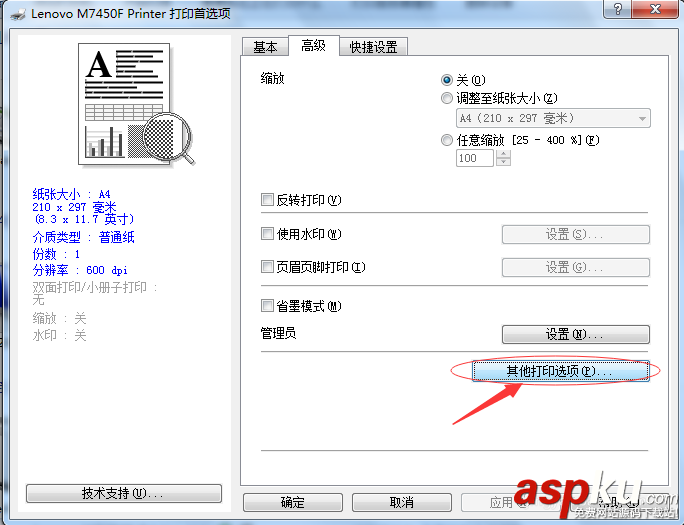Toggle the 省墨模式 checkbox

pos(267,306)
